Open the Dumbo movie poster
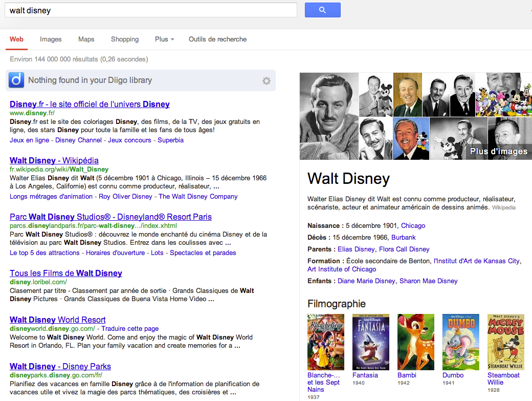Image resolution: width=532 pixels, height=401 pixels. 461,342
